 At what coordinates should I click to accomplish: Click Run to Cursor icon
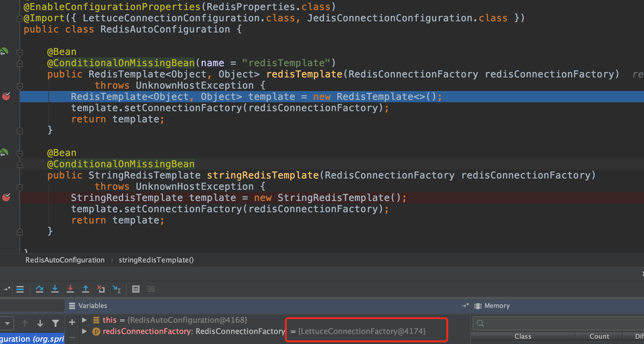pos(117,289)
